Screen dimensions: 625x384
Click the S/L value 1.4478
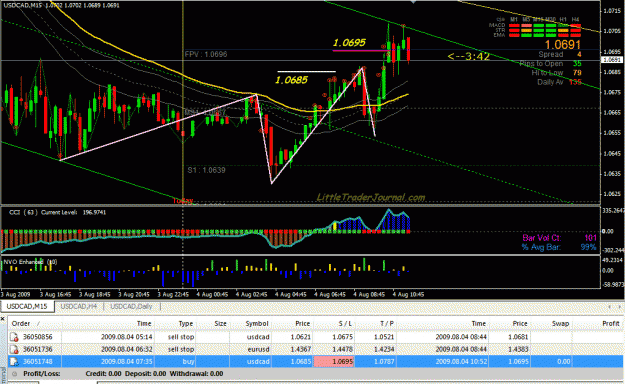point(342,349)
